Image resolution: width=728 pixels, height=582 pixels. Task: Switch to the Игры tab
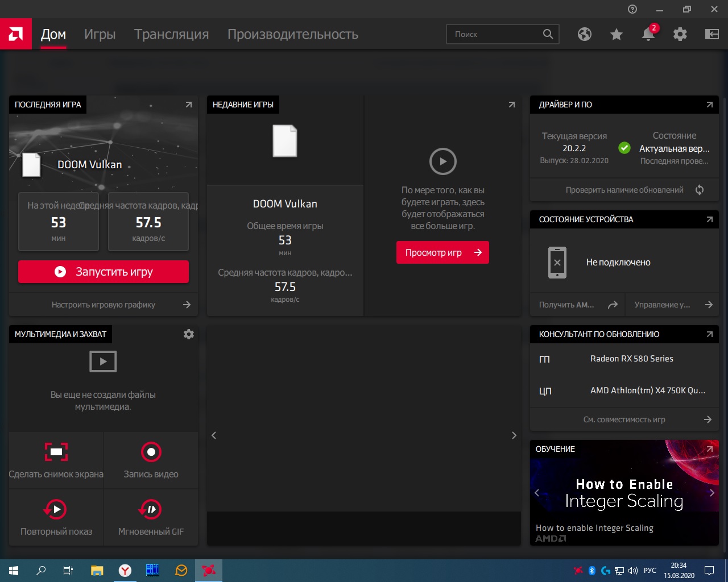coord(100,35)
